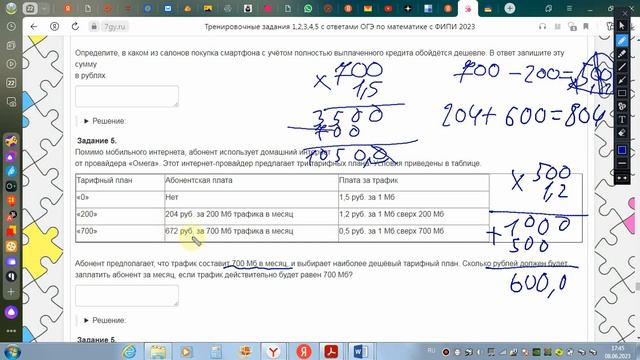640x360 pixels.
Task: Expand the Решение spoiler under Задание 5
Action: click(x=105, y=320)
